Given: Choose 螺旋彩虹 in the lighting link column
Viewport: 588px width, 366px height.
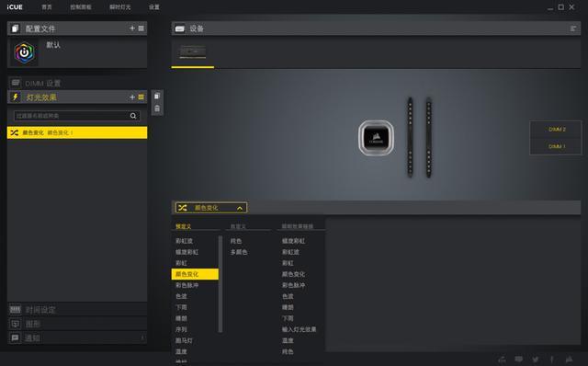Looking at the screenshot, I should 293,241.
